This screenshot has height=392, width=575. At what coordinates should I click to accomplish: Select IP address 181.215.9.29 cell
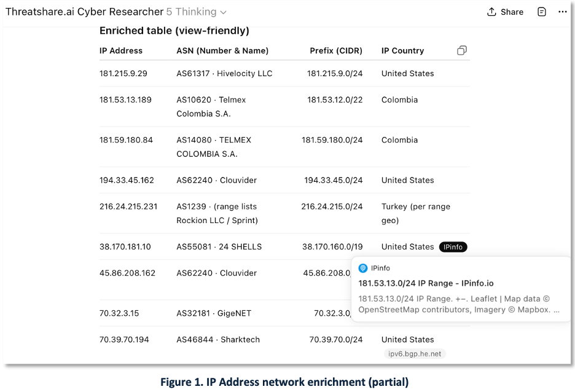click(123, 73)
